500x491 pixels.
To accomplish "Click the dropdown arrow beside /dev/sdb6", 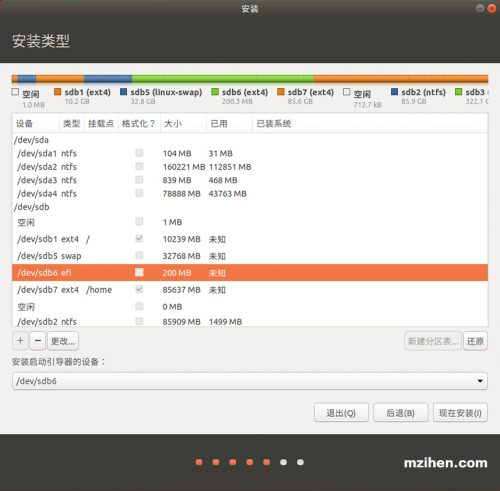I will 480,381.
